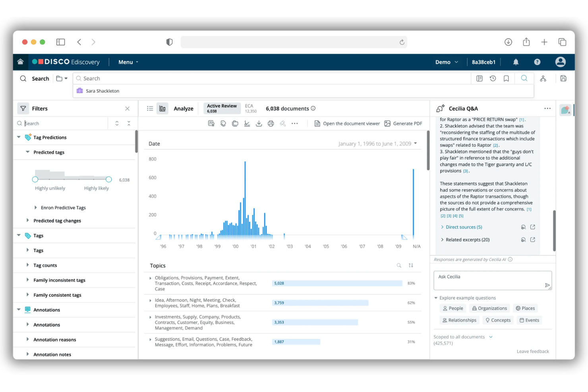Image resolution: width=588 pixels, height=392 pixels.
Task: Select the ECA tab
Action: (x=251, y=108)
